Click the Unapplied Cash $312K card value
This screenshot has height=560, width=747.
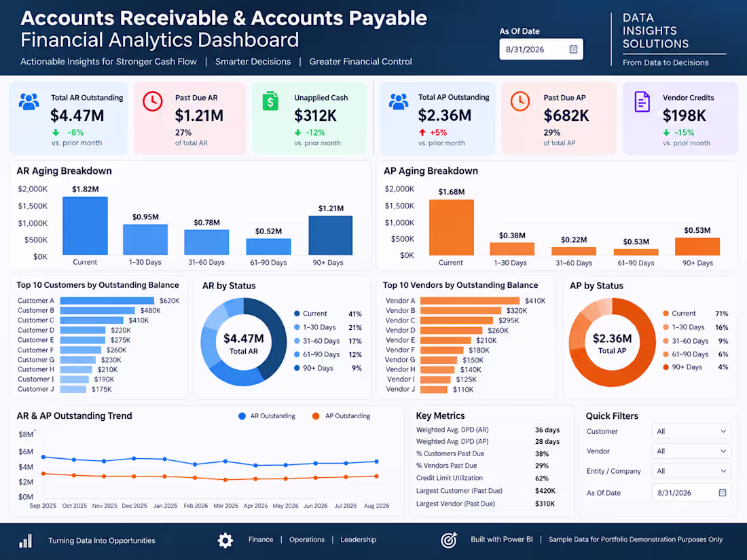tap(315, 115)
